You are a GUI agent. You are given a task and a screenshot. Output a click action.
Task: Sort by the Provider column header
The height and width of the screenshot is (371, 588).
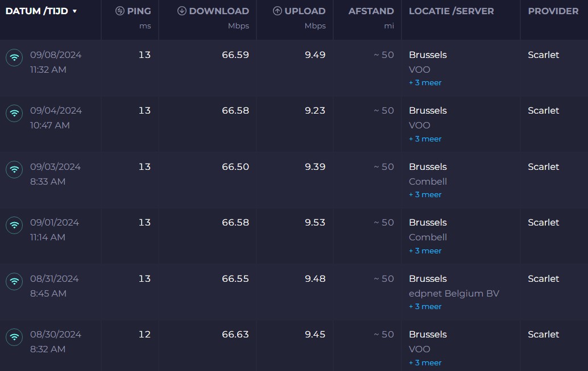[553, 11]
